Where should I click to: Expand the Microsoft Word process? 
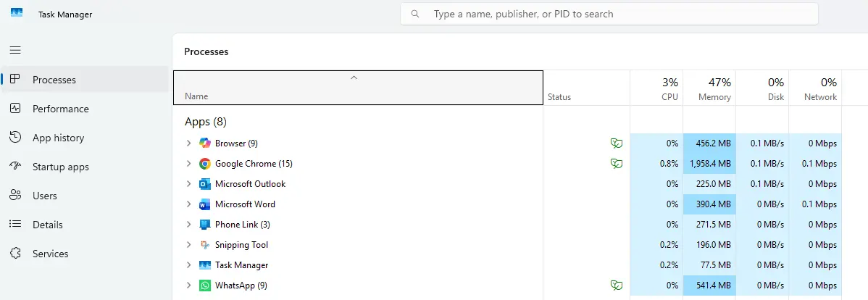(x=188, y=204)
